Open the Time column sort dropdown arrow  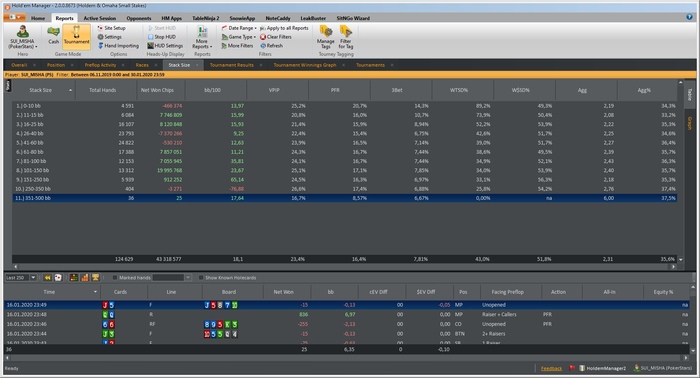(x=95, y=292)
